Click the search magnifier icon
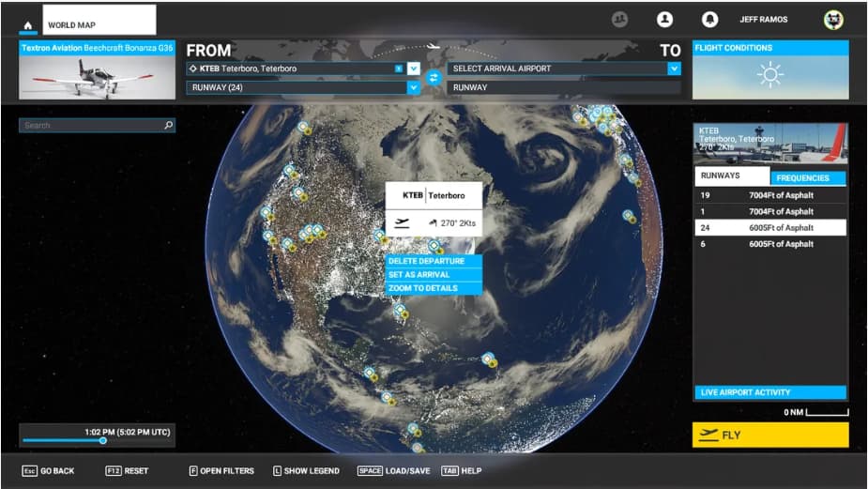The height and width of the screenshot is (489, 868). click(x=168, y=125)
